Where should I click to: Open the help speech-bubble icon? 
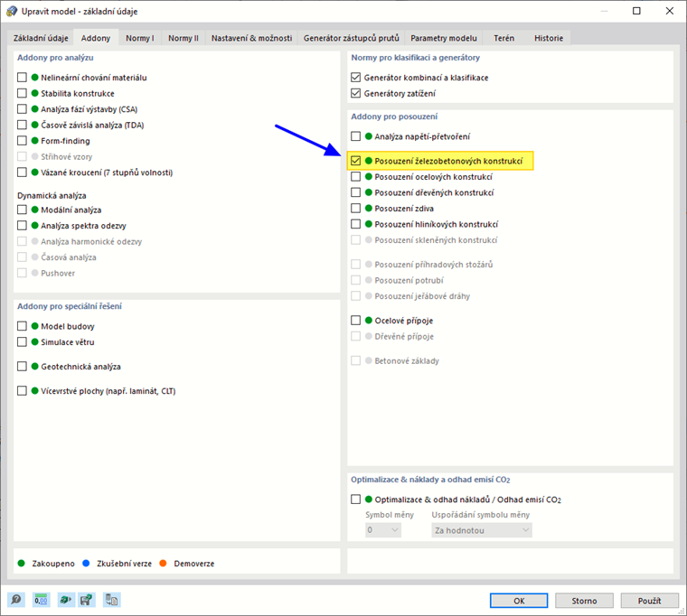click(x=16, y=600)
